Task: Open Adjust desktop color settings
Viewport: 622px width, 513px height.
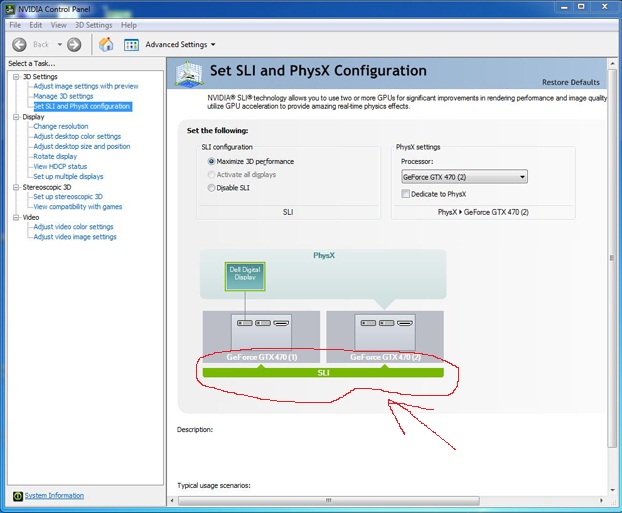Action: pyautogui.click(x=77, y=136)
